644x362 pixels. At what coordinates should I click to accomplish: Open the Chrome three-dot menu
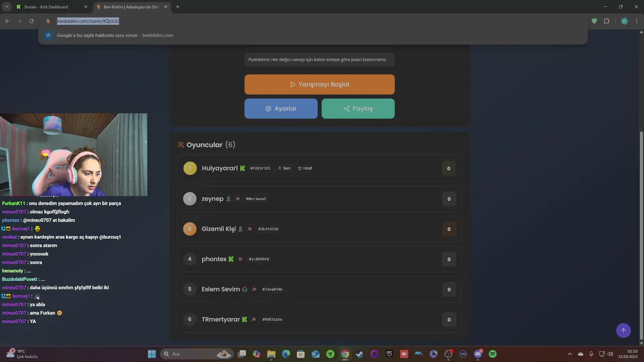637,21
